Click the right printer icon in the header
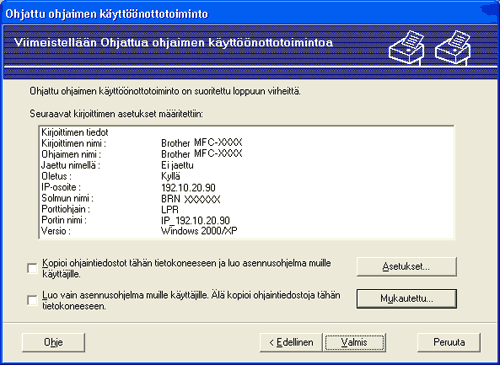The width and height of the screenshot is (500, 365). (x=453, y=47)
